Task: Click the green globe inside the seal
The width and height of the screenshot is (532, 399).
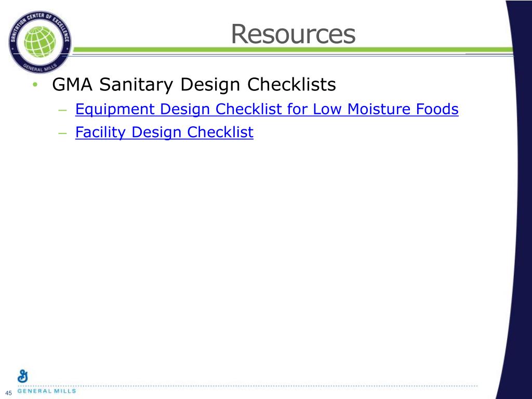Action: (x=40, y=42)
